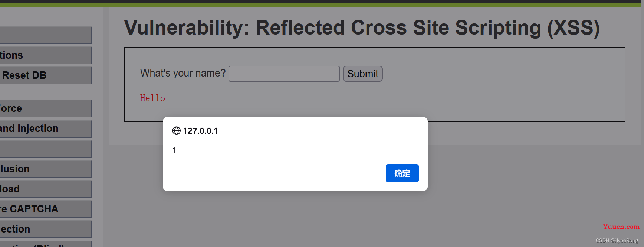Click the 127.0.0.1 dialog title

pyautogui.click(x=200, y=131)
